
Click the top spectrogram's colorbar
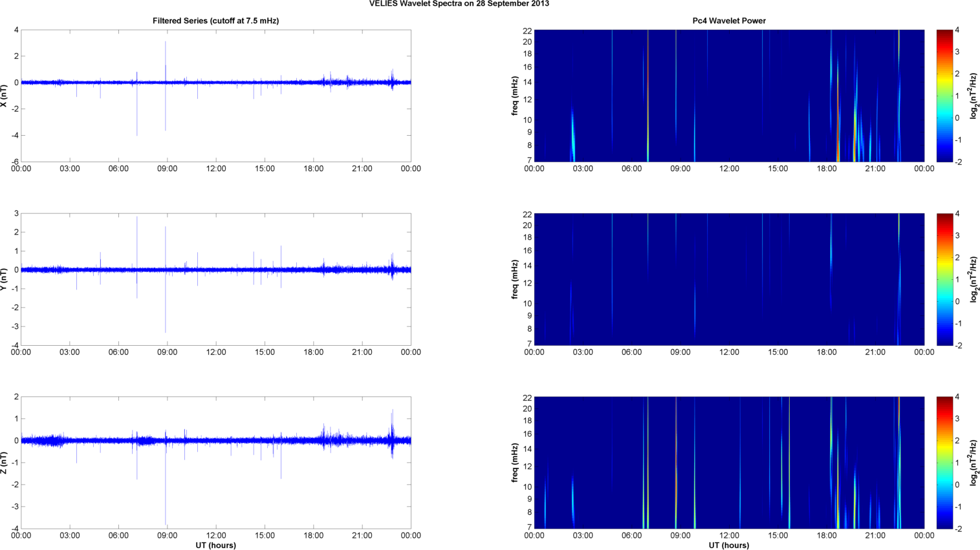tap(944, 96)
